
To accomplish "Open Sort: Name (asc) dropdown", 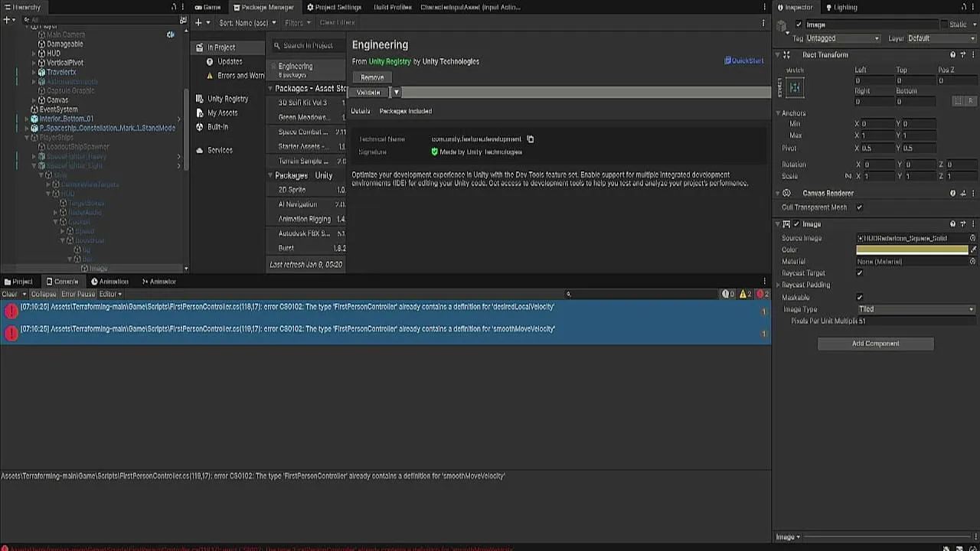I will click(247, 23).
